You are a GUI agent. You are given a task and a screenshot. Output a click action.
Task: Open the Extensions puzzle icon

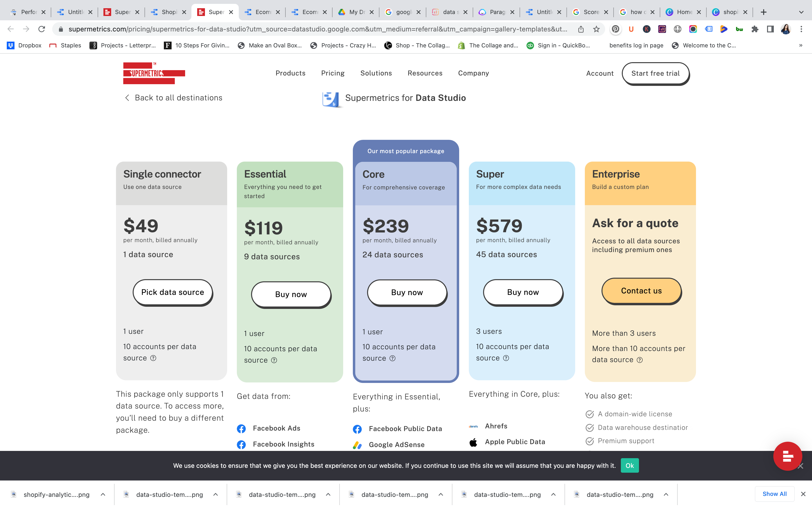click(x=755, y=29)
